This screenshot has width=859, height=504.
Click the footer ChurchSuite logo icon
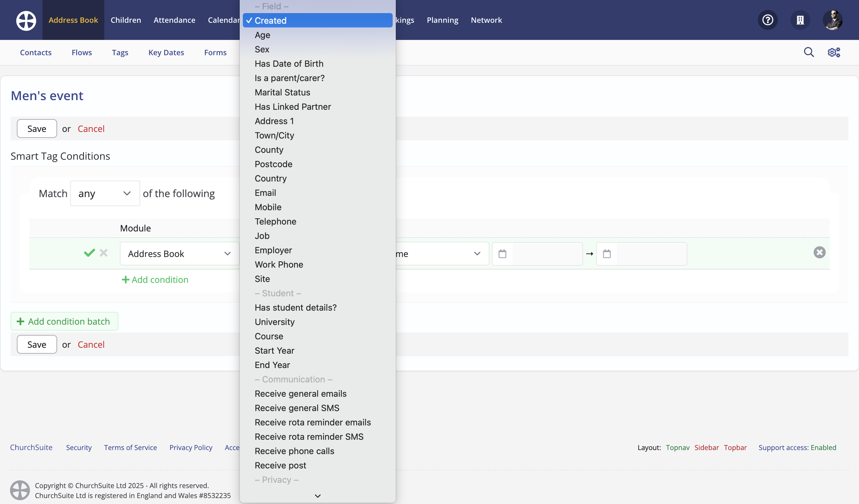click(20, 490)
